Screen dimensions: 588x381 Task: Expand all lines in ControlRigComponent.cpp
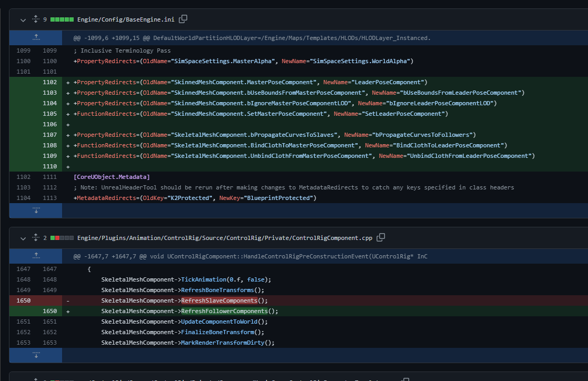(35, 238)
